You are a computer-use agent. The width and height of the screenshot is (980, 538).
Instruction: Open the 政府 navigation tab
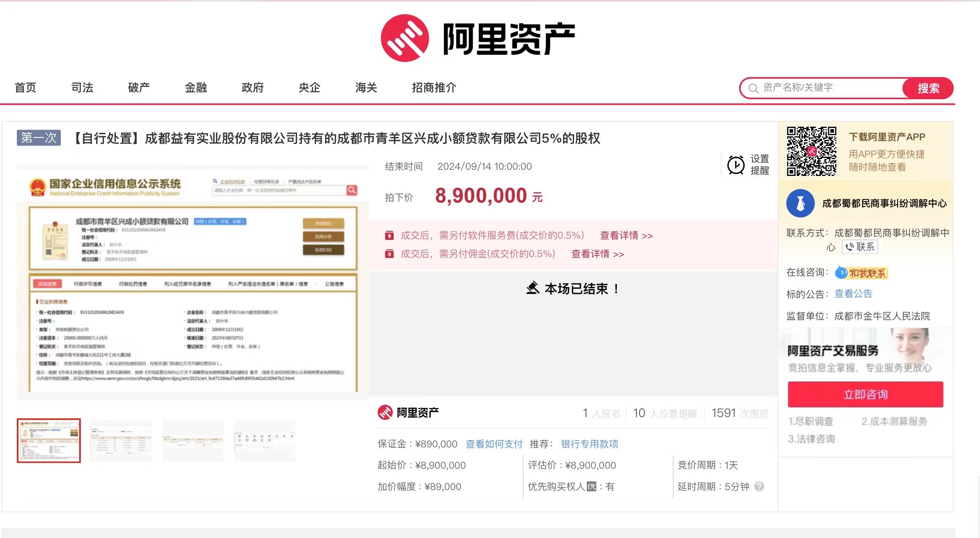pyautogui.click(x=252, y=87)
